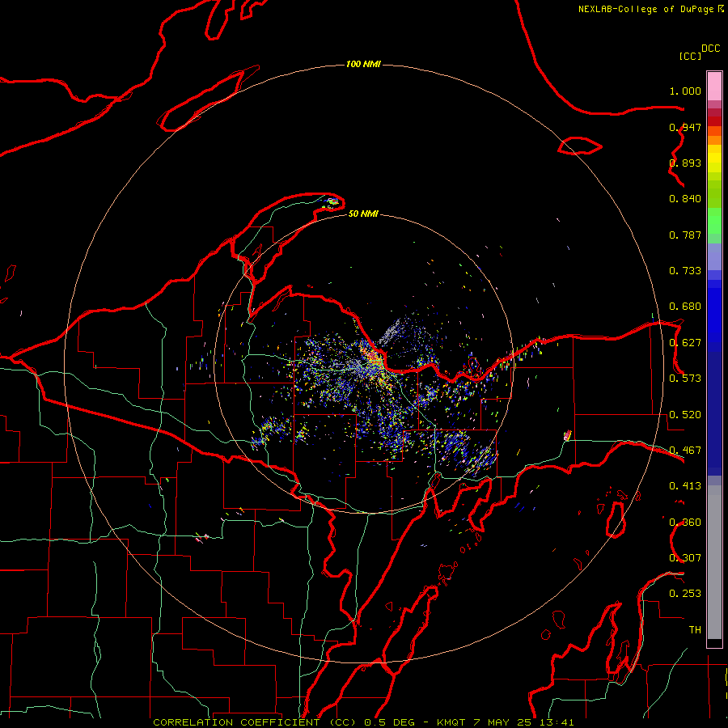This screenshot has width=728, height=728.
Task: Click the 50 NMI range ring label
Action: [363, 214]
